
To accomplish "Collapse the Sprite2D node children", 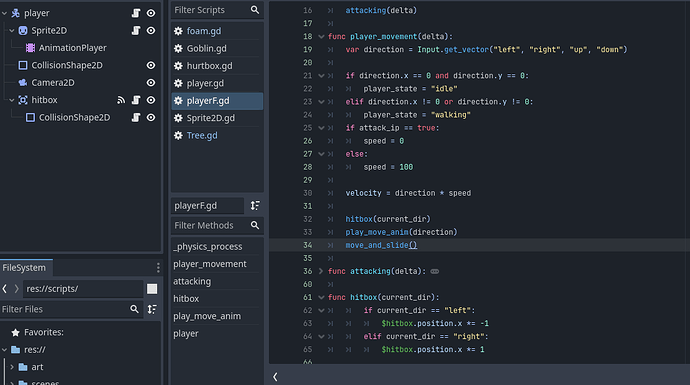I will coord(12,30).
